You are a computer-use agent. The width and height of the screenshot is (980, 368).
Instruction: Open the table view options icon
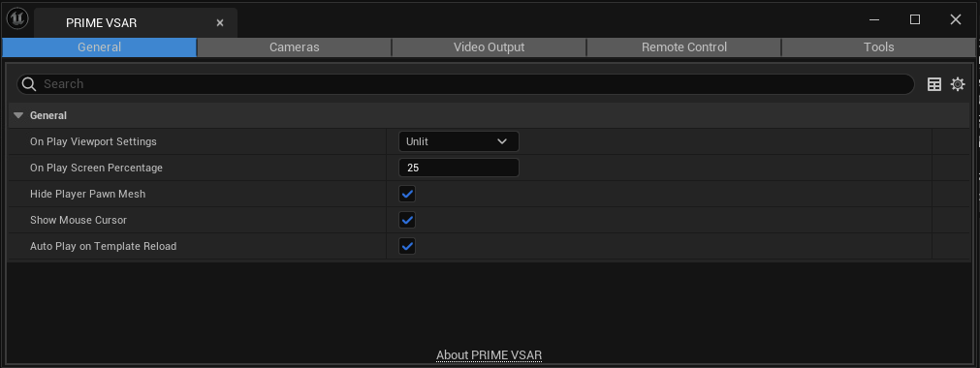pos(933,84)
